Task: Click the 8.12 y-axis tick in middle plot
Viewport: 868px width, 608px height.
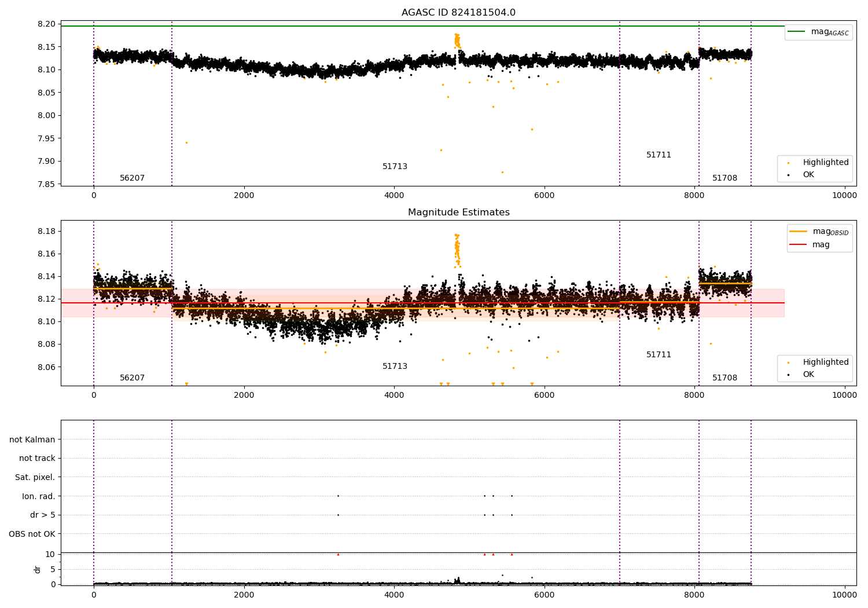Action: 47,299
